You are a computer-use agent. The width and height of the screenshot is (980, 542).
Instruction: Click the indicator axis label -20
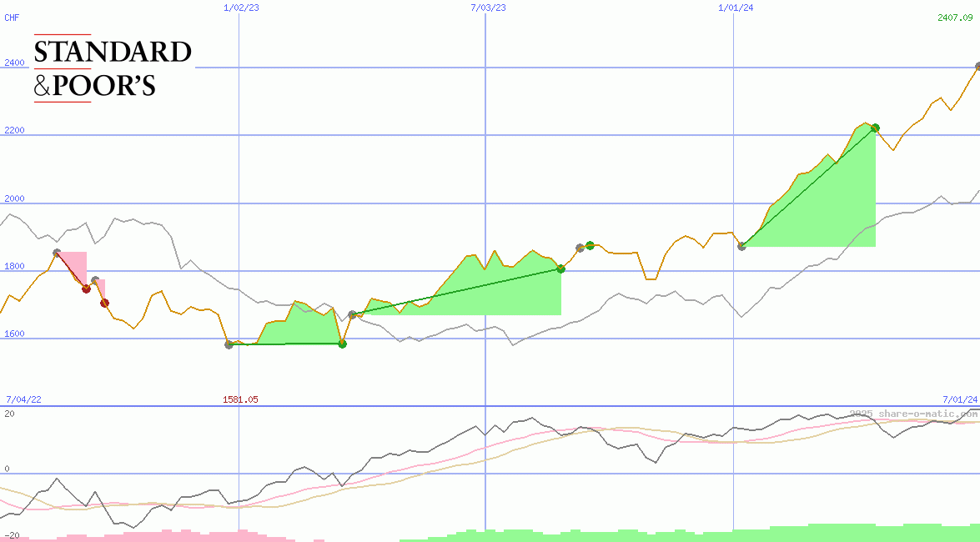(12, 536)
